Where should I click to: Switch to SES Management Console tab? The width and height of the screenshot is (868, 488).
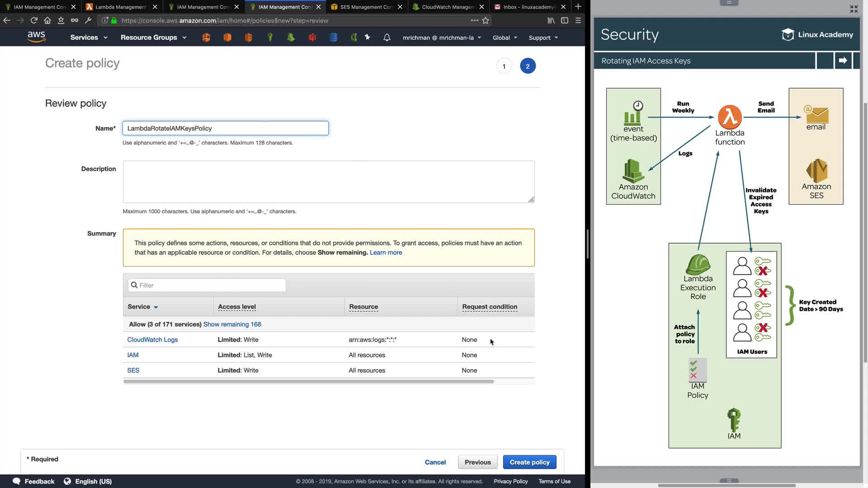tap(366, 7)
